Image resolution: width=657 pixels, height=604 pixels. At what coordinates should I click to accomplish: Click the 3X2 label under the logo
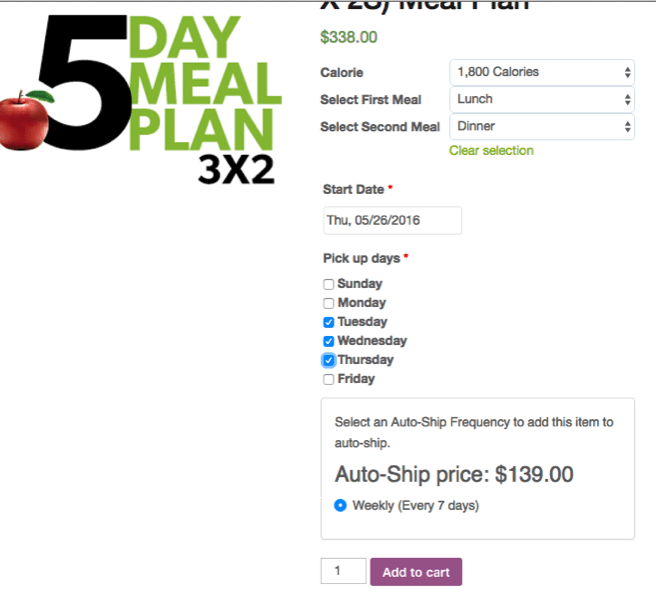point(236,170)
